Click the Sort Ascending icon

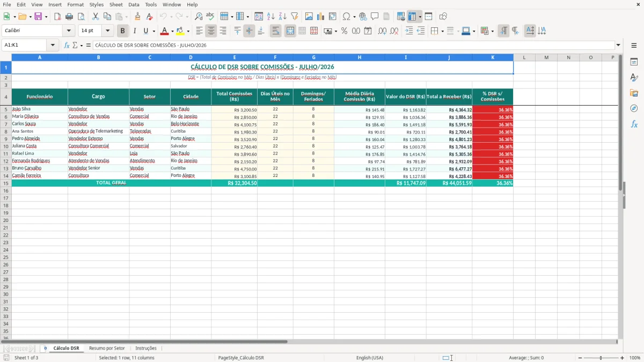(271, 17)
